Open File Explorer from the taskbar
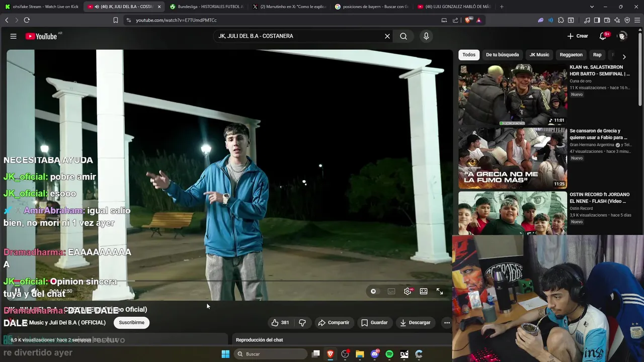644x362 pixels. click(x=360, y=354)
